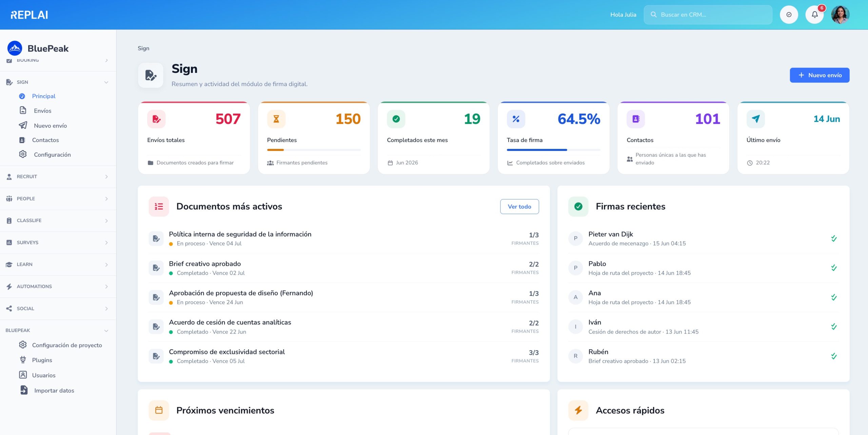868x435 pixels.
Task: Click the Social share icon
Action: (x=9, y=309)
